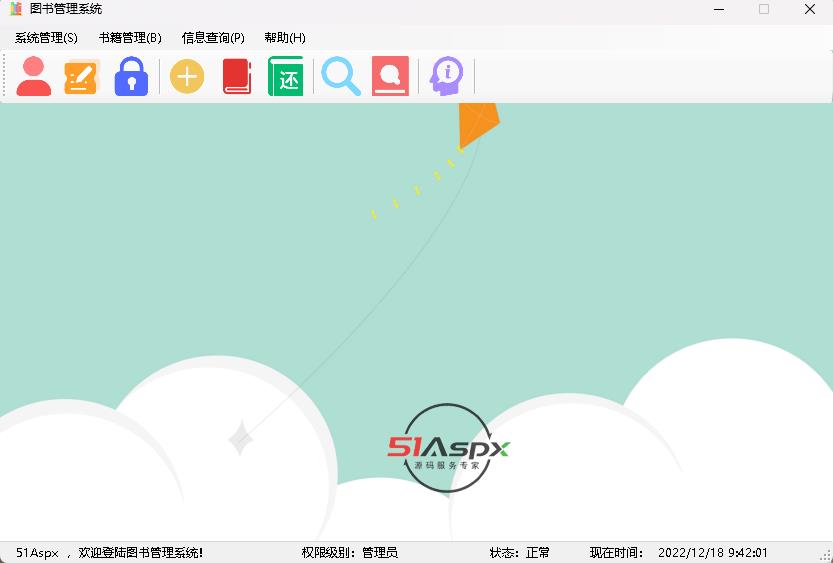833x563 pixels.
Task: Open the orange edit note icon
Action: (82, 77)
